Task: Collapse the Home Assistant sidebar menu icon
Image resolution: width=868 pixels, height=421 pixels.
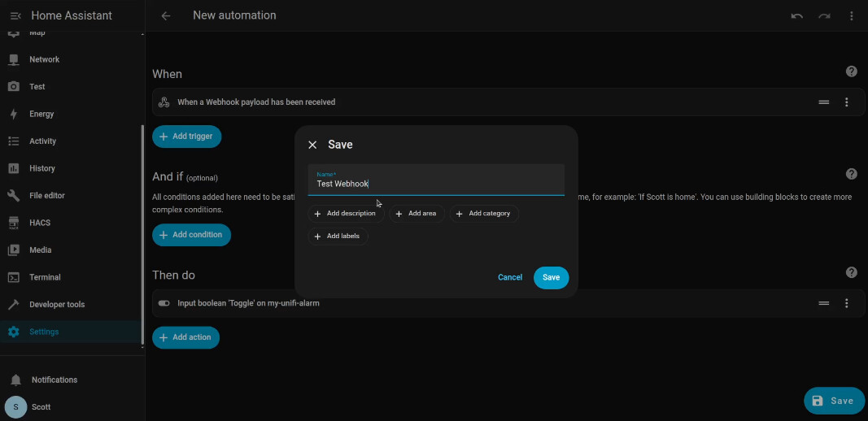Action: point(15,15)
